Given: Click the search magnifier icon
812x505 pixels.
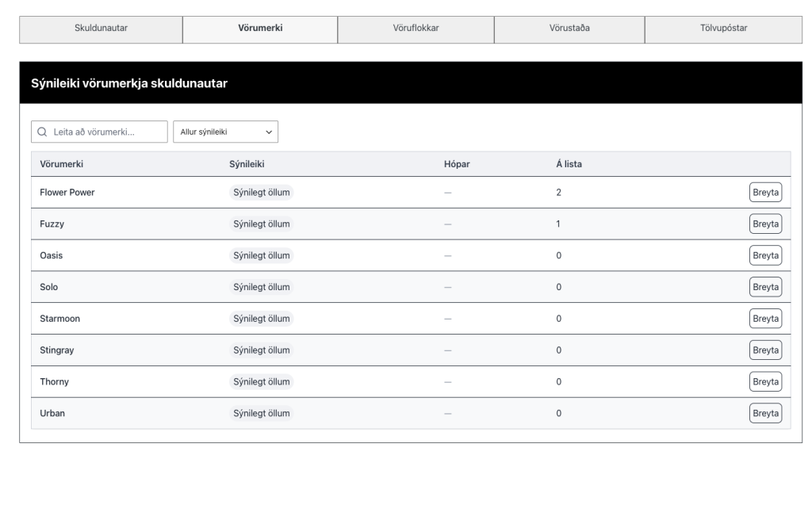Looking at the screenshot, I should point(42,132).
